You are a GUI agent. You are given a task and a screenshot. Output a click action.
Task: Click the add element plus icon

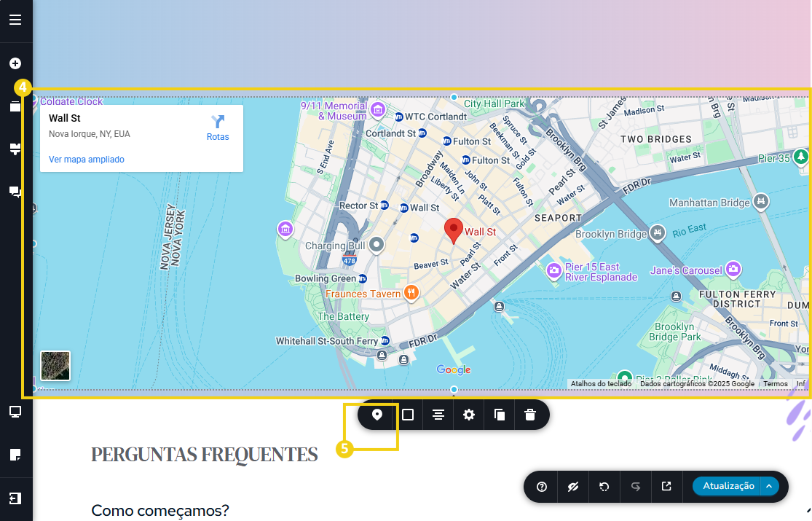point(15,63)
